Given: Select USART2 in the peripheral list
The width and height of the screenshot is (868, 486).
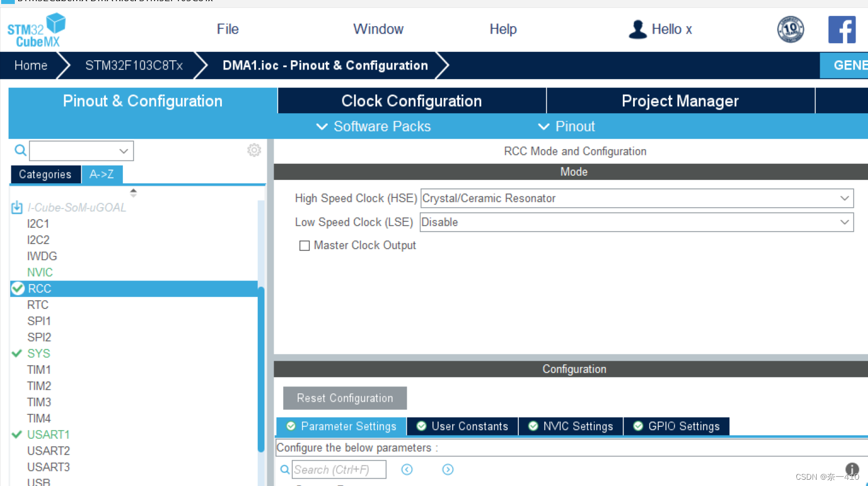Looking at the screenshot, I should pyautogui.click(x=48, y=451).
